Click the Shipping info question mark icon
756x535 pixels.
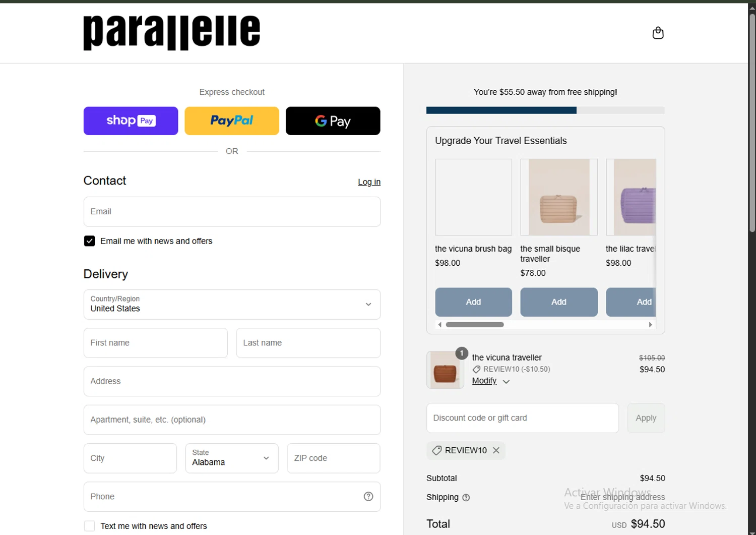[466, 498]
